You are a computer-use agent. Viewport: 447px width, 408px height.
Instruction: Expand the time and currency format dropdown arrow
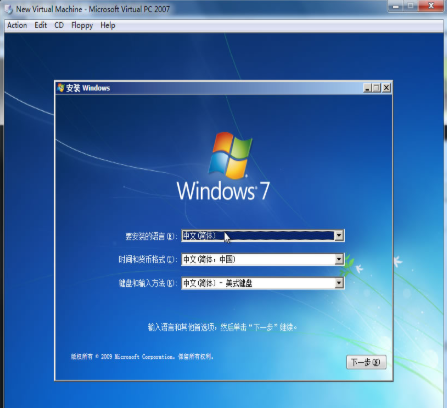(339, 259)
